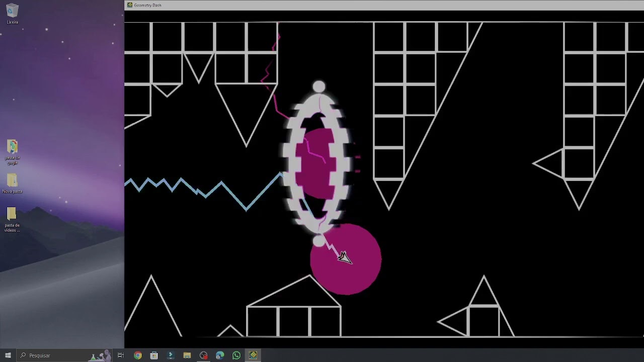Click the Geometry Dash title bar text
This screenshot has width=644, height=362.
pos(147,5)
